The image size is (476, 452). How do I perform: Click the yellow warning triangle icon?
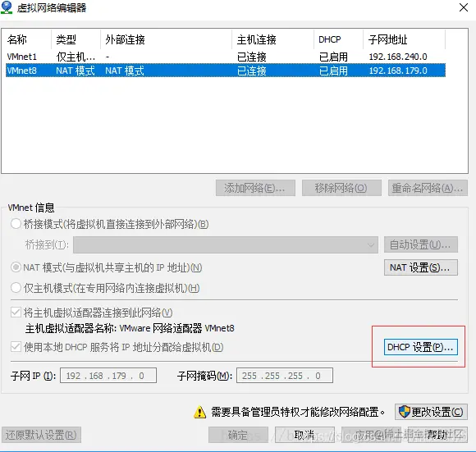coord(199,412)
